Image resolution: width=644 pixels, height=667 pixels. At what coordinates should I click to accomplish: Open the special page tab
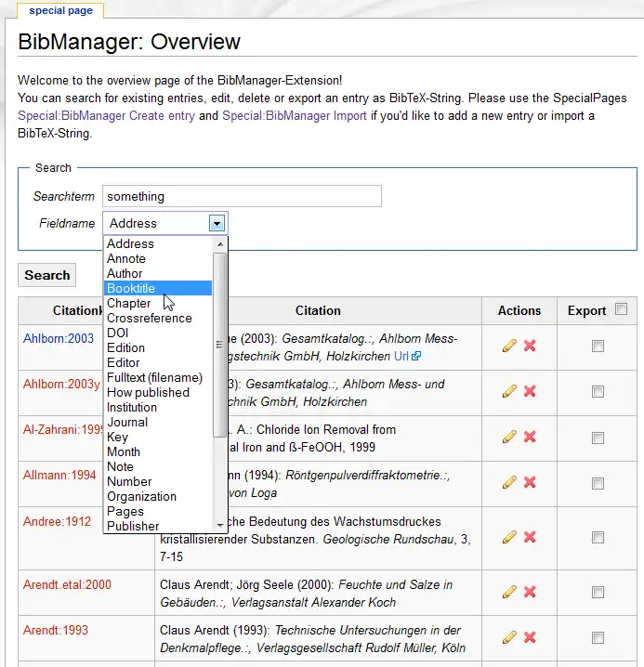click(60, 11)
